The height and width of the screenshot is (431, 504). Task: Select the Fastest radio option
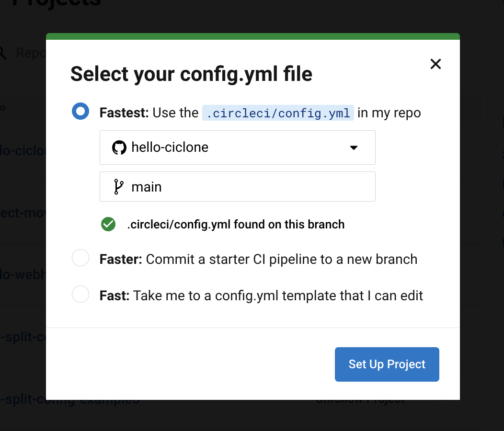tap(80, 111)
